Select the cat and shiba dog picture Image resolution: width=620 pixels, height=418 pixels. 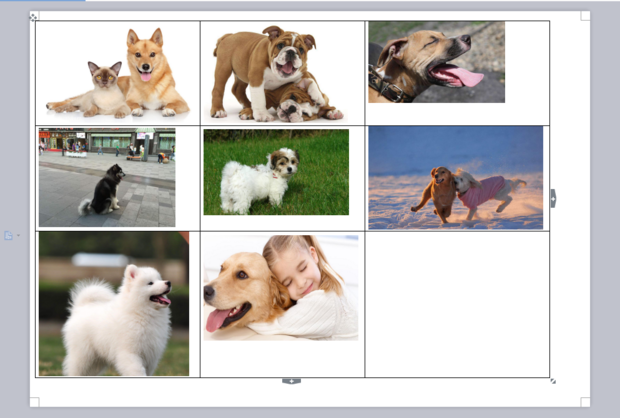pyautogui.click(x=118, y=73)
